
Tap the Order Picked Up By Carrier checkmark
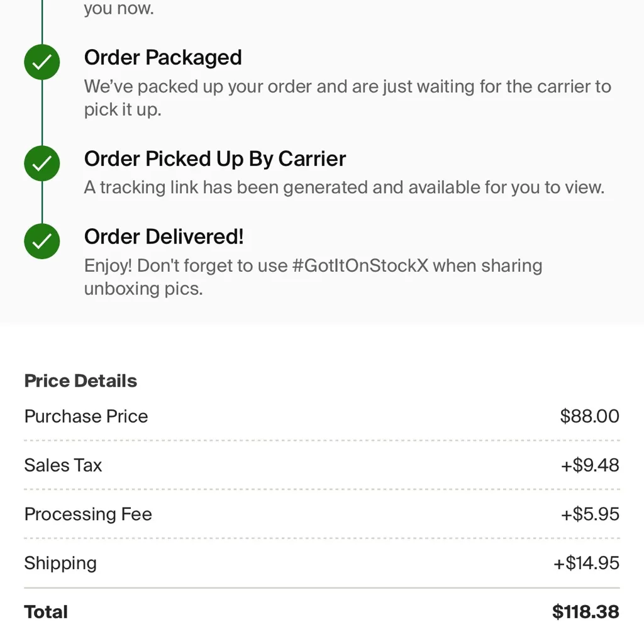(42, 164)
